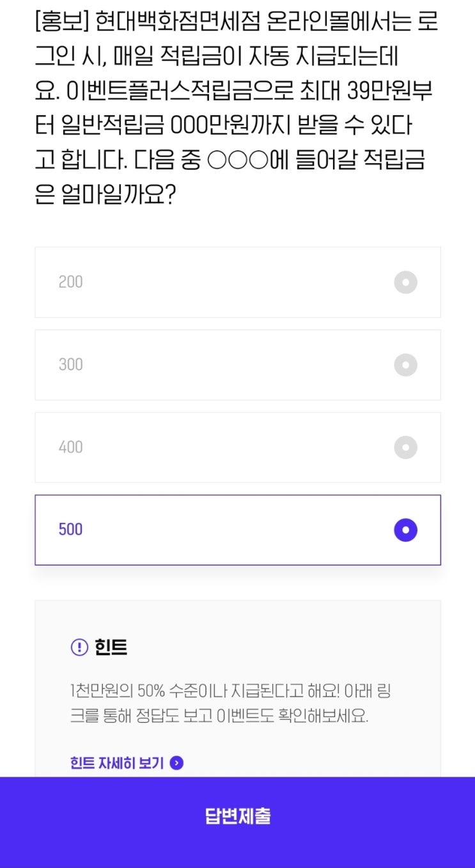Click the exclamation mark hint icon

tap(79, 647)
